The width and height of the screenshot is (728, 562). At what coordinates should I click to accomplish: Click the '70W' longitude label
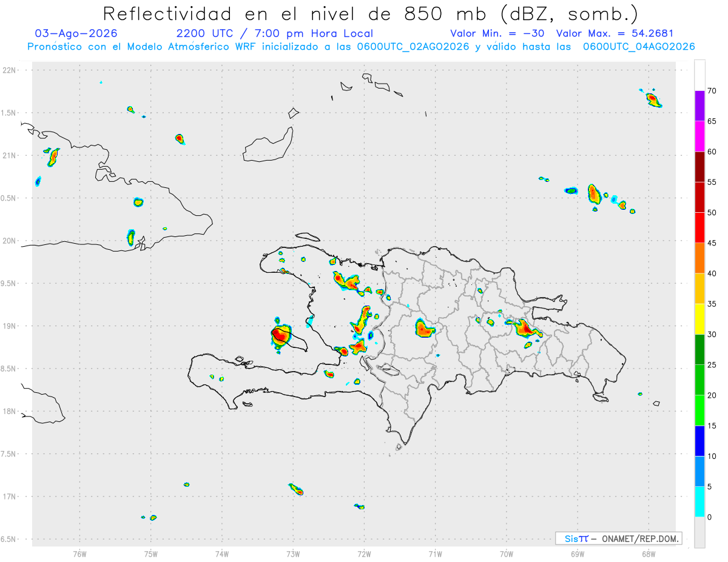tap(507, 554)
